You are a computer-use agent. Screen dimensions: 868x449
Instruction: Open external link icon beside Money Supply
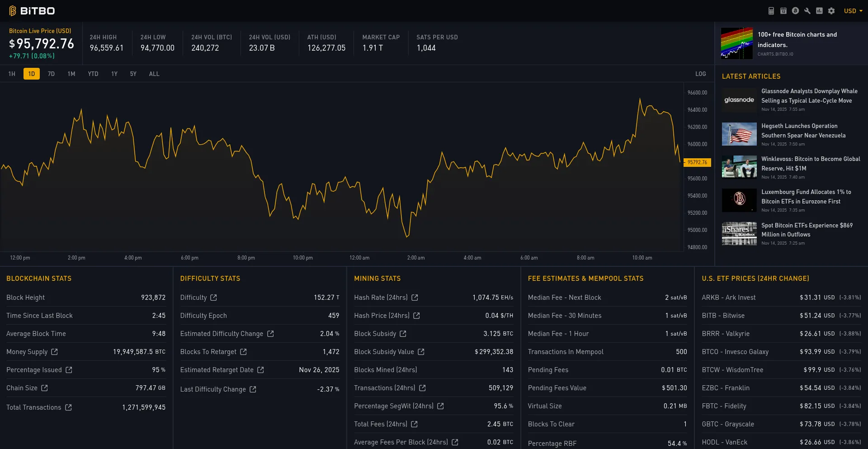pyautogui.click(x=55, y=352)
